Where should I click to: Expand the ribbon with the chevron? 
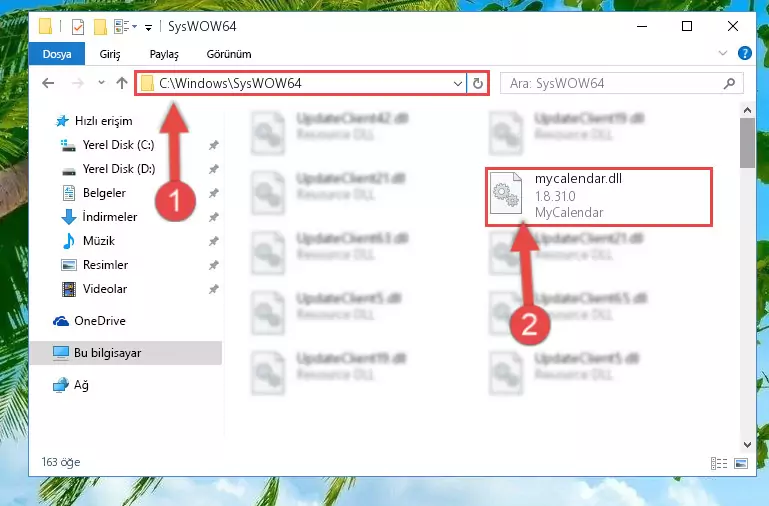pos(722,53)
